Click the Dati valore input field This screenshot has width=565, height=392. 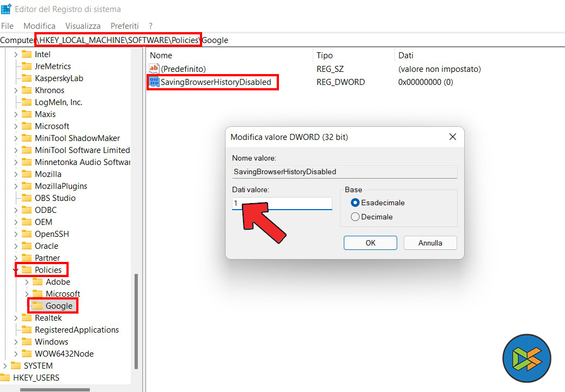pos(282,204)
